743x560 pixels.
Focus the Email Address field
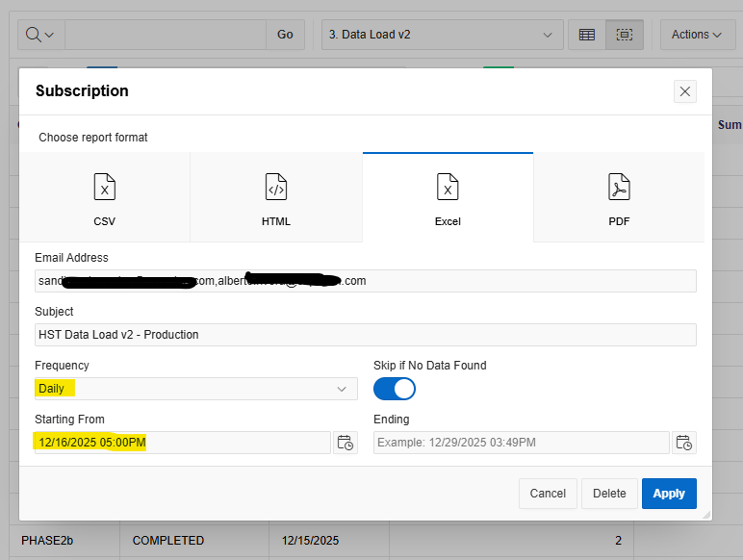[x=365, y=281]
